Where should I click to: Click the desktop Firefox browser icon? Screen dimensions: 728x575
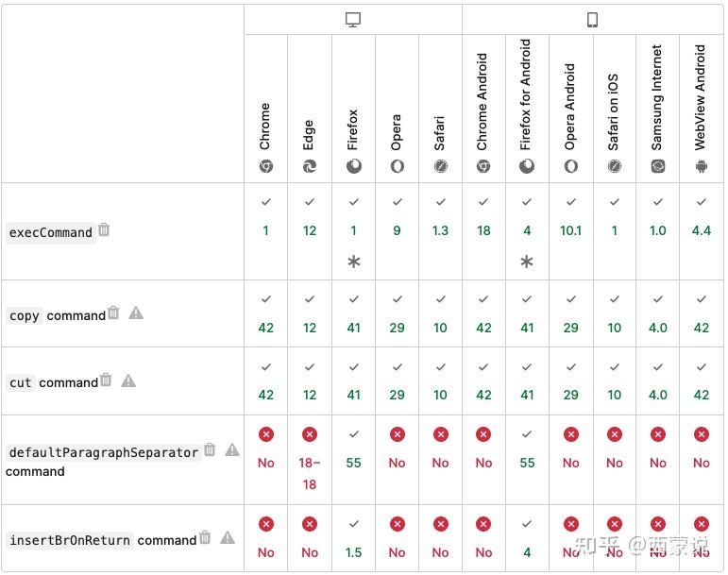353,166
